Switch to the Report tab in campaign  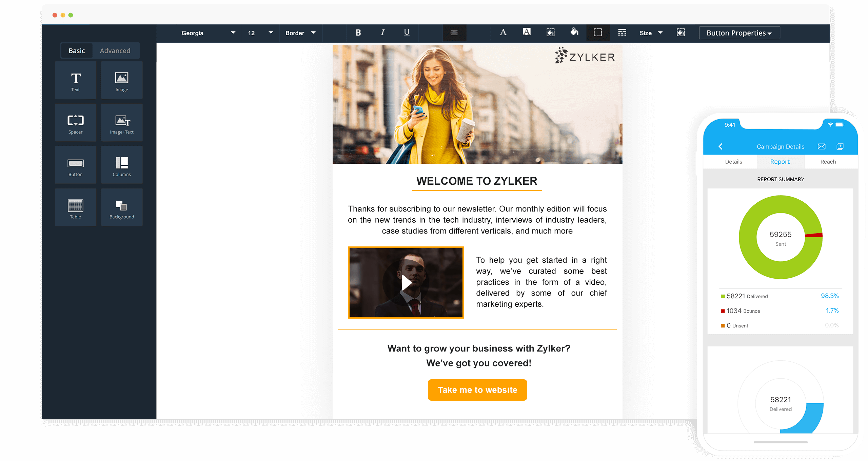click(x=779, y=162)
